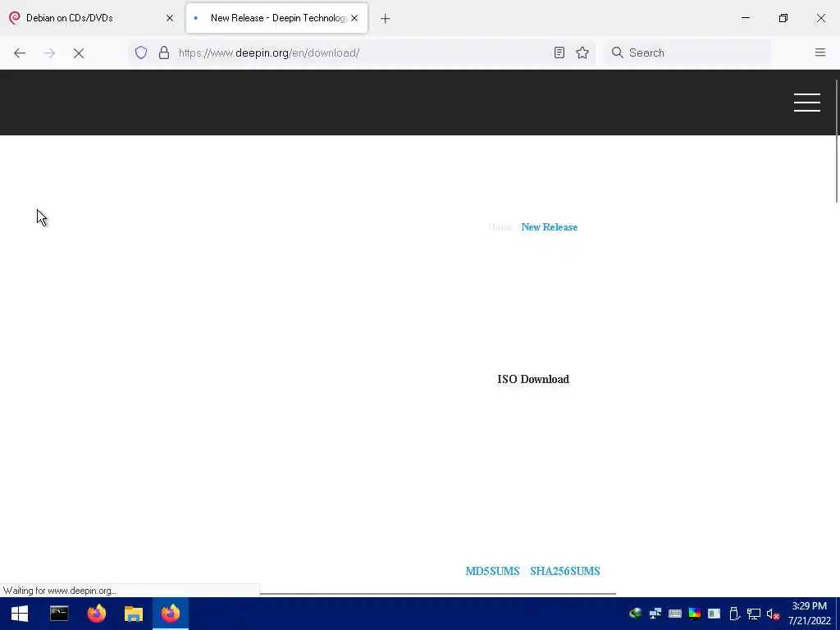Open the touch keyboard tray icon
The width and height of the screenshot is (840, 630).
(675, 614)
